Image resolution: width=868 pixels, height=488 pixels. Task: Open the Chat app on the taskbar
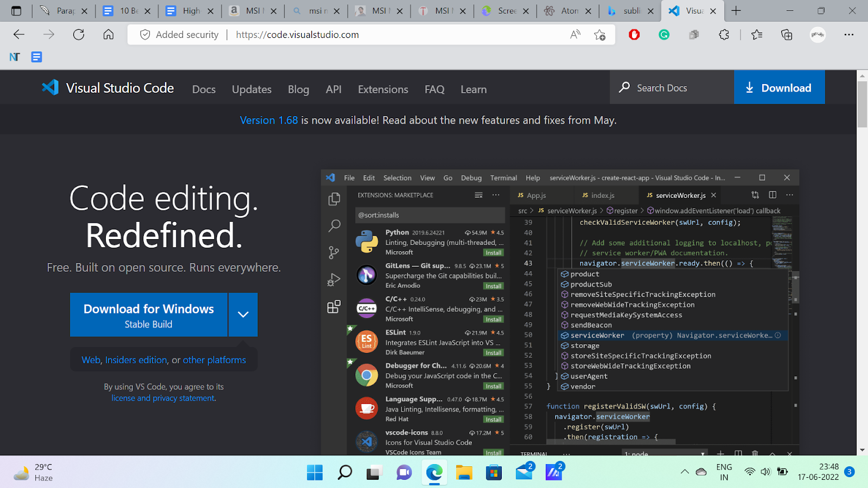(x=404, y=472)
